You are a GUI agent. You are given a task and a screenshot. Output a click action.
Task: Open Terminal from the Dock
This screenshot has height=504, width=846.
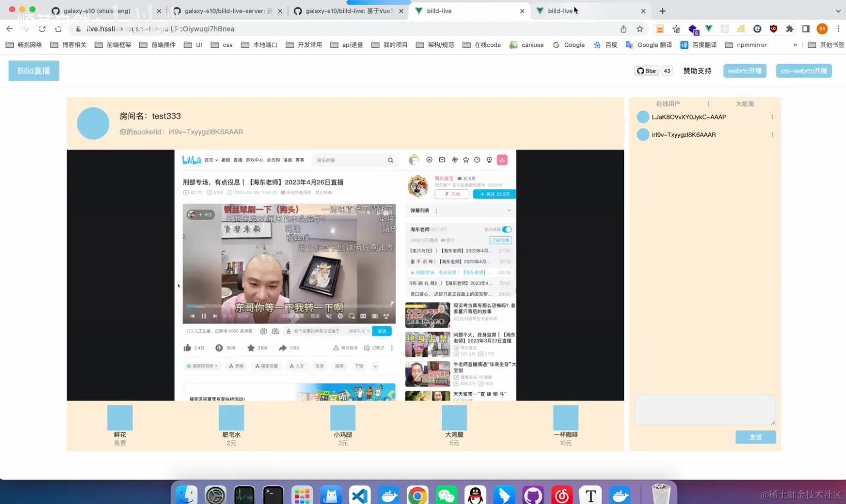point(273,495)
